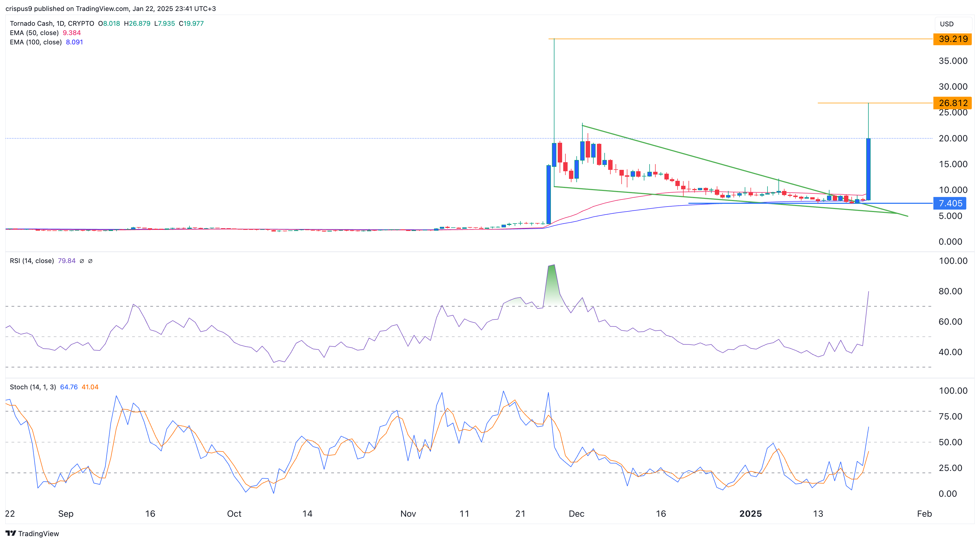Click the open value O8.018
The width and height of the screenshot is (980, 543).
pyautogui.click(x=109, y=24)
